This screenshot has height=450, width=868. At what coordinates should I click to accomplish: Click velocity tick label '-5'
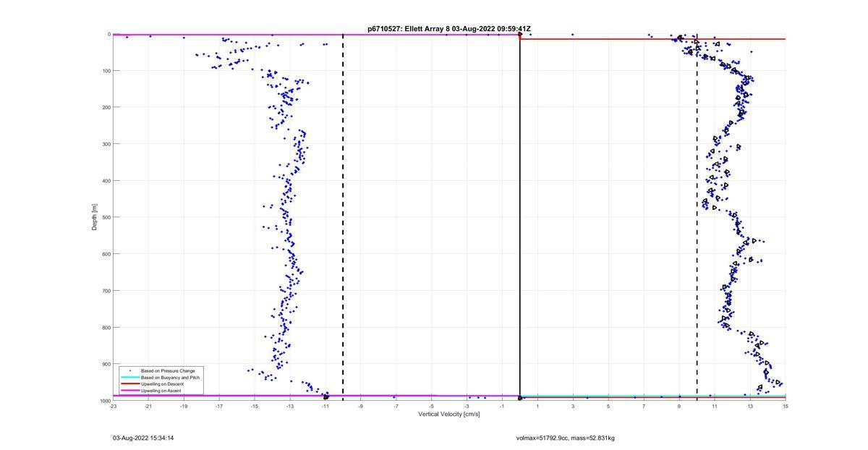click(431, 406)
